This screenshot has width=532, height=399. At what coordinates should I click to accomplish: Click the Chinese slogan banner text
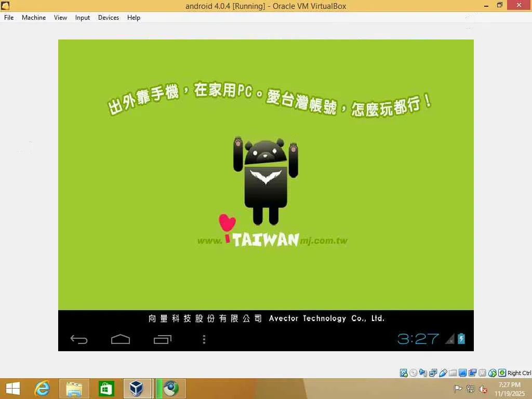tap(270, 99)
